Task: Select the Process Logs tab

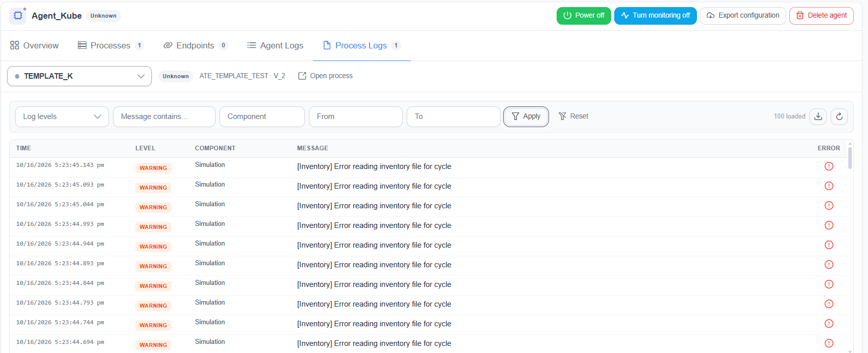Action: (362, 45)
